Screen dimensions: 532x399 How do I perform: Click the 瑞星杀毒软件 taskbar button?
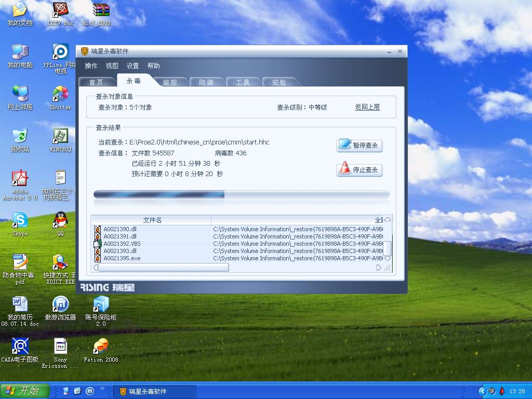coord(155,392)
